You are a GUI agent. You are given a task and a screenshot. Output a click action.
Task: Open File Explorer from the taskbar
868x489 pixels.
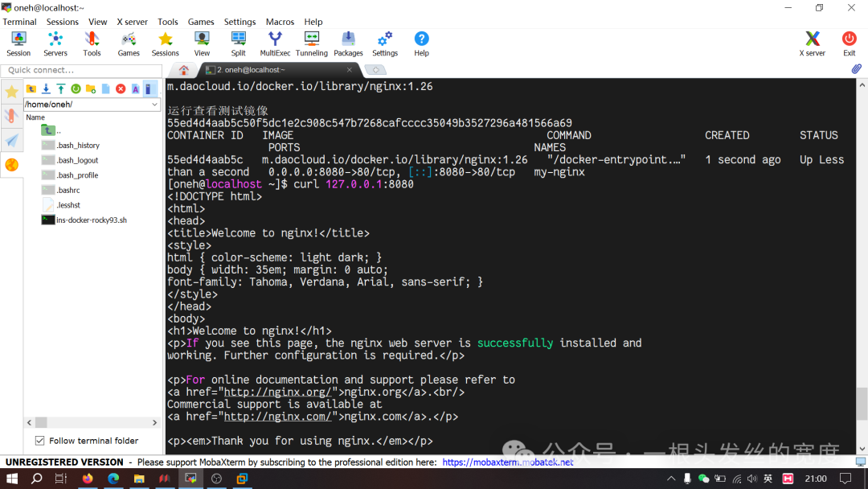click(139, 479)
